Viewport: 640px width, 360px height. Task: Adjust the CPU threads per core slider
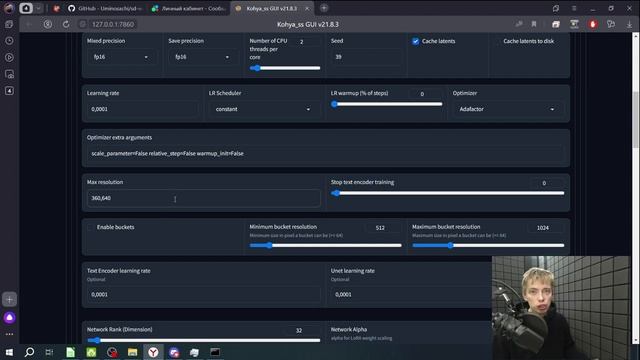click(x=285, y=68)
